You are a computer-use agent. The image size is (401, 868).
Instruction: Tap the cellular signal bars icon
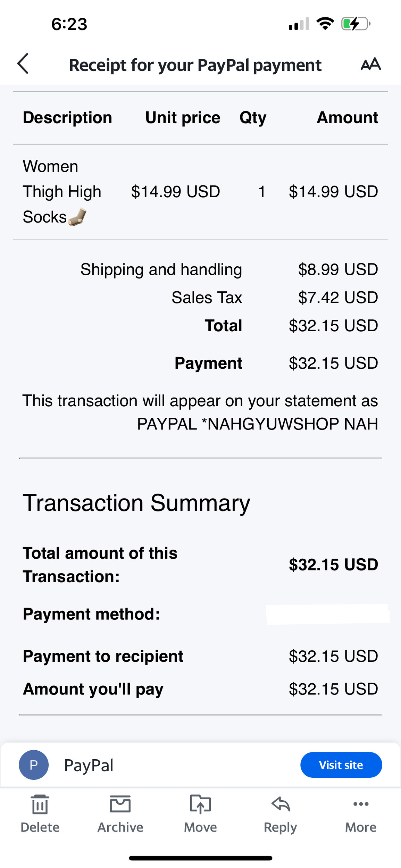299,24
